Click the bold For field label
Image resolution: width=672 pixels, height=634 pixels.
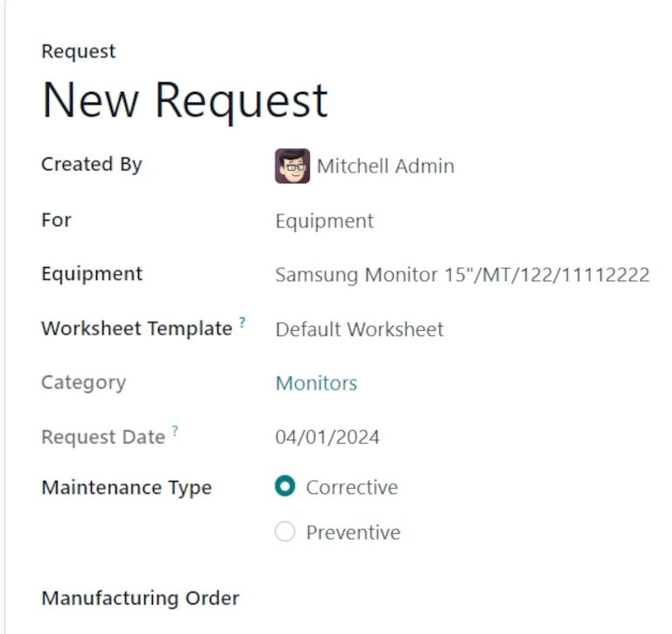(x=56, y=219)
